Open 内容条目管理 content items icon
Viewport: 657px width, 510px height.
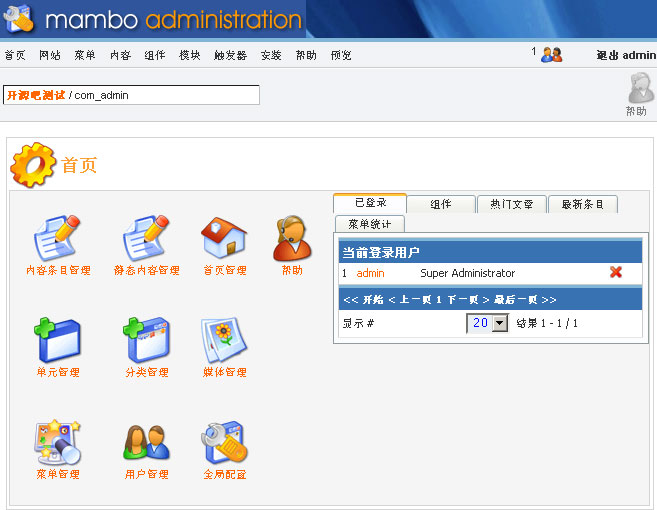coord(57,238)
